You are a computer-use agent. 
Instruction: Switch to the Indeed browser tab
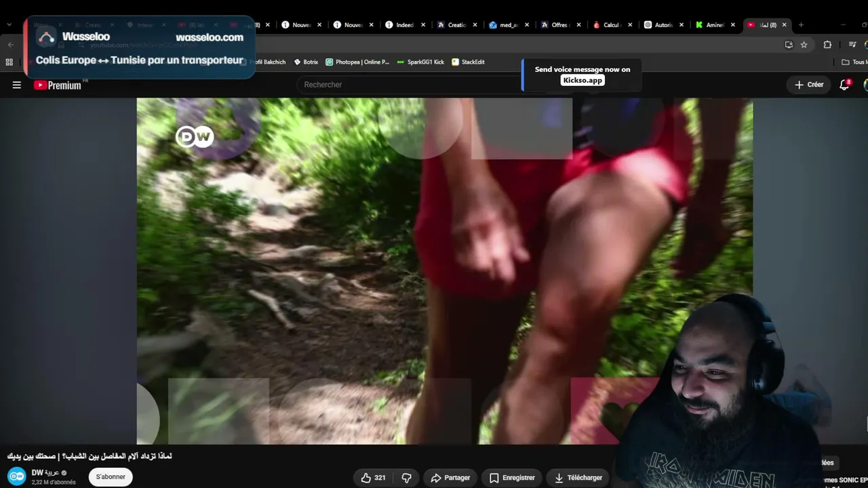405,25
